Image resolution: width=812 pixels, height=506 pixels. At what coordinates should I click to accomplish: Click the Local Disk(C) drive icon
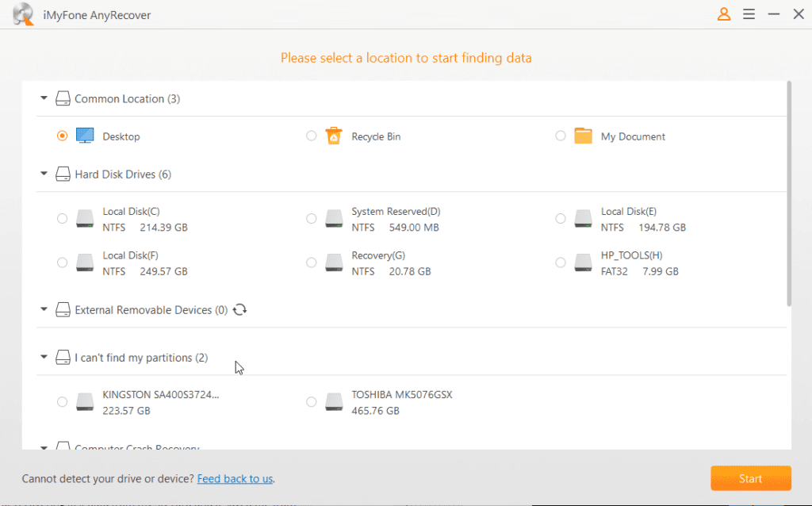coord(85,220)
